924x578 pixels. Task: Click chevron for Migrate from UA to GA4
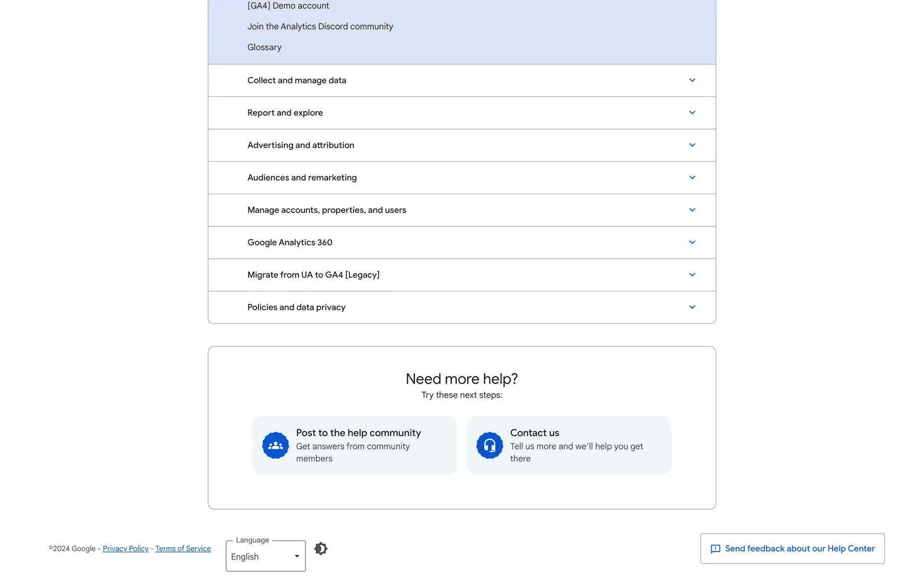(692, 275)
